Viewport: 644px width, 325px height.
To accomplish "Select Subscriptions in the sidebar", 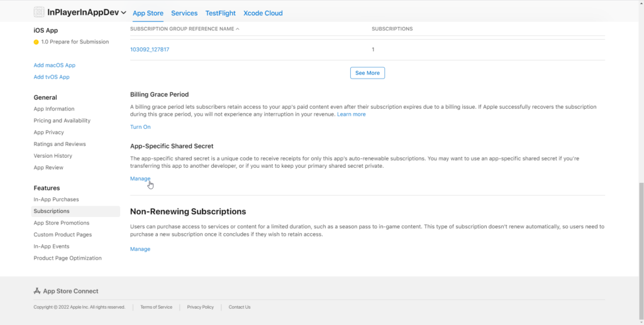I will pyautogui.click(x=75, y=211).
